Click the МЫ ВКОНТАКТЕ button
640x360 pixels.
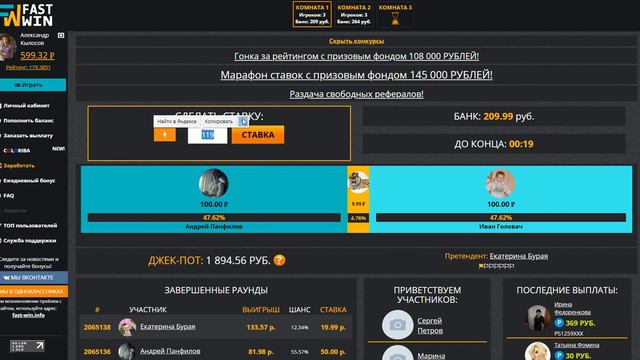click(33, 277)
